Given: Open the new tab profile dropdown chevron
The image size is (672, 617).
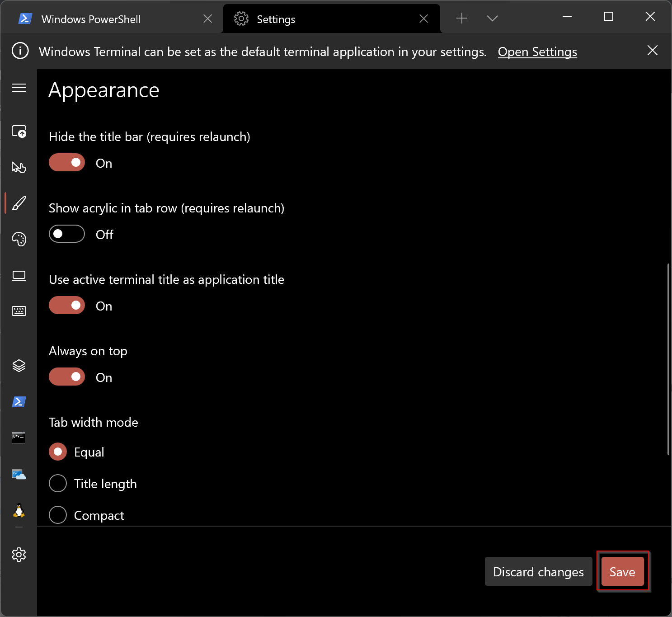Looking at the screenshot, I should point(493,19).
